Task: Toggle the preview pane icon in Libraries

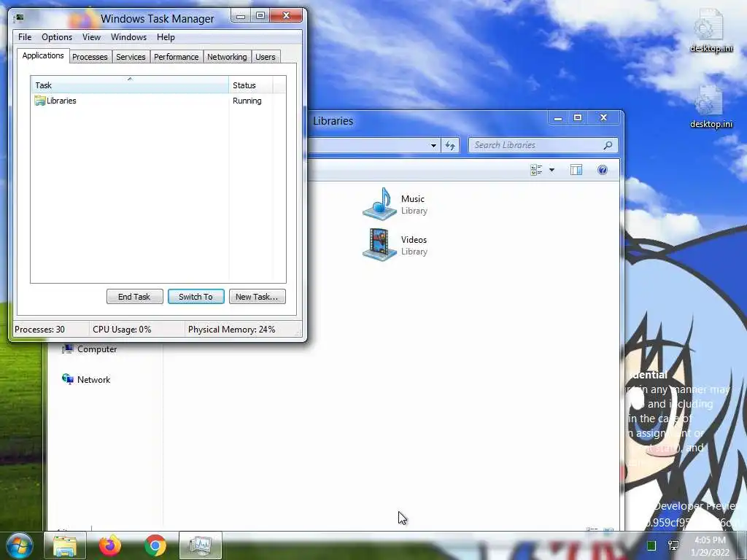Action: pyautogui.click(x=576, y=170)
